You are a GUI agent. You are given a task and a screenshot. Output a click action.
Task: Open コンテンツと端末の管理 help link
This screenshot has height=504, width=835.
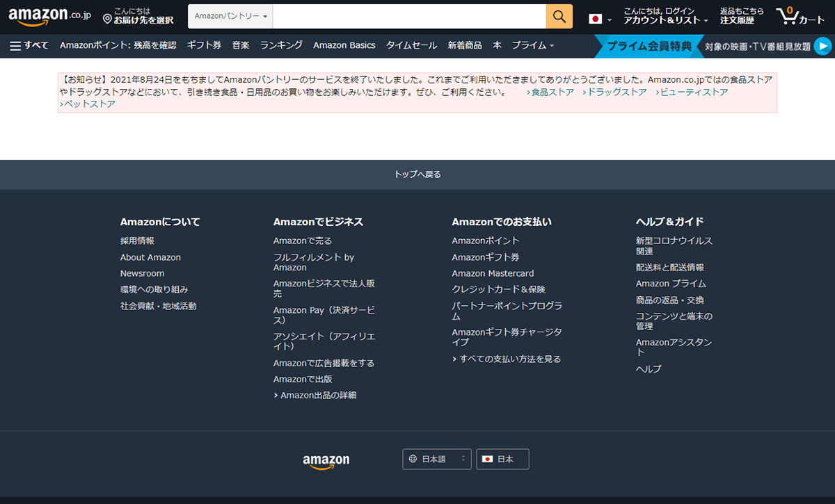pos(674,321)
